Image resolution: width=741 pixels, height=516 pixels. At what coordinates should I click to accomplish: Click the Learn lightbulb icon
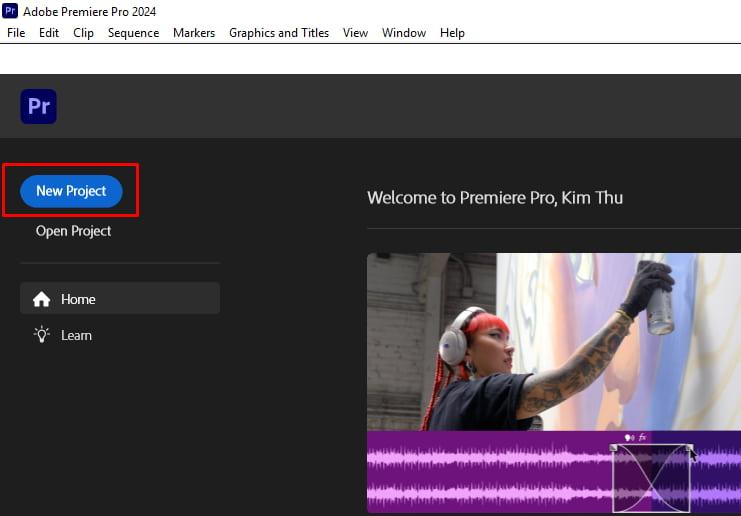click(42, 335)
